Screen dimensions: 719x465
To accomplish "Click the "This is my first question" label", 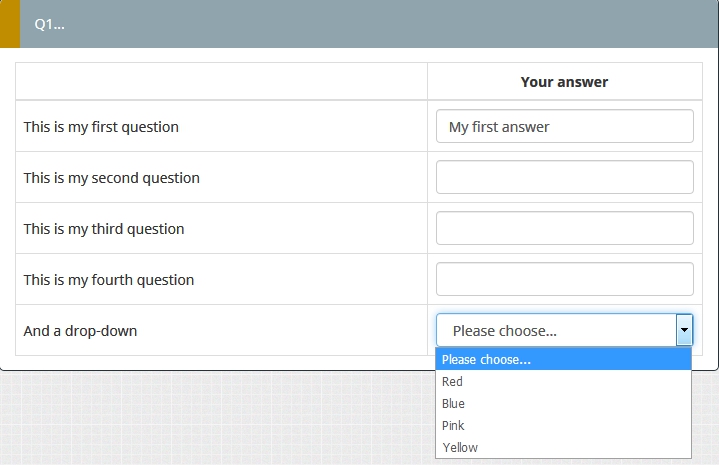I will tap(101, 127).
